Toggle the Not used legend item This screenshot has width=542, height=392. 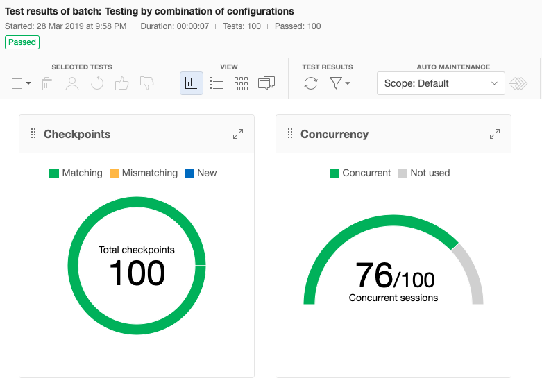(x=423, y=173)
